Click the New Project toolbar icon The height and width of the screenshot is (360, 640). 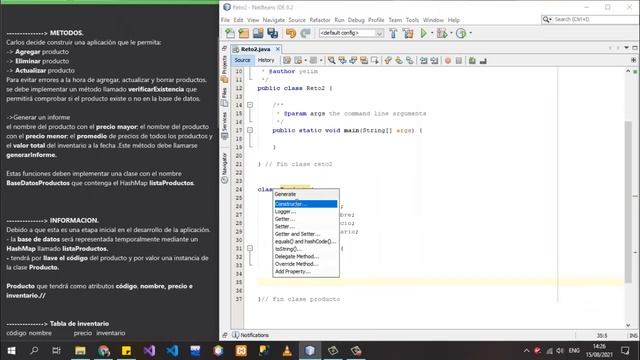[x=244, y=33]
